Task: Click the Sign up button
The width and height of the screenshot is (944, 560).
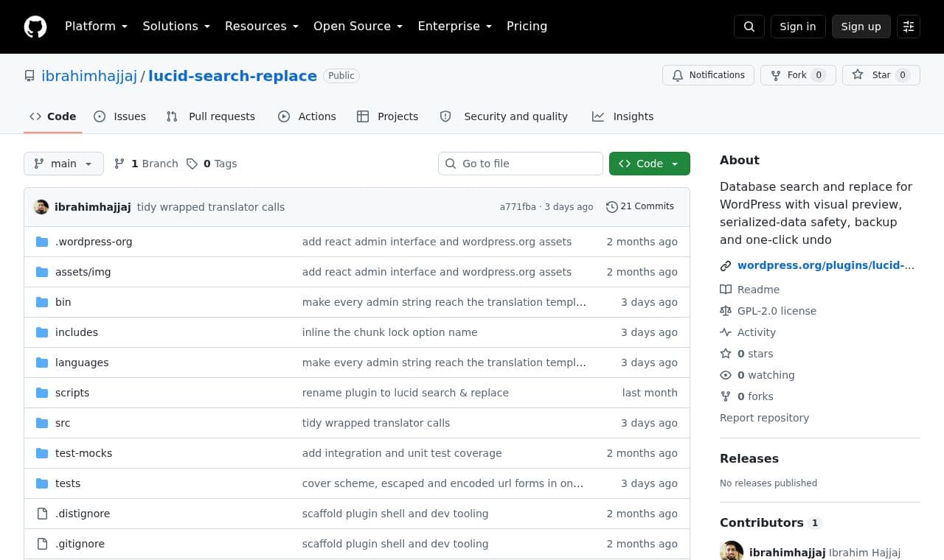Action: tap(861, 27)
